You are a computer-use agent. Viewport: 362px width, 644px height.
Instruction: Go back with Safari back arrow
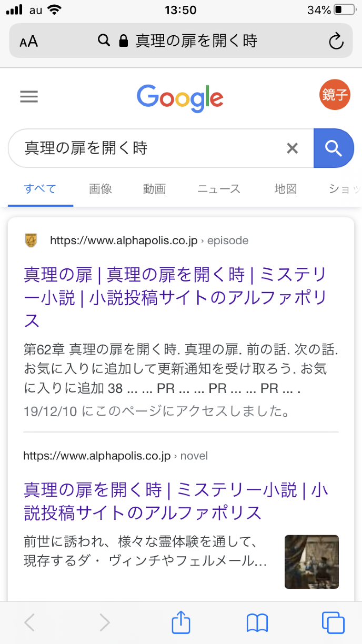point(29,622)
